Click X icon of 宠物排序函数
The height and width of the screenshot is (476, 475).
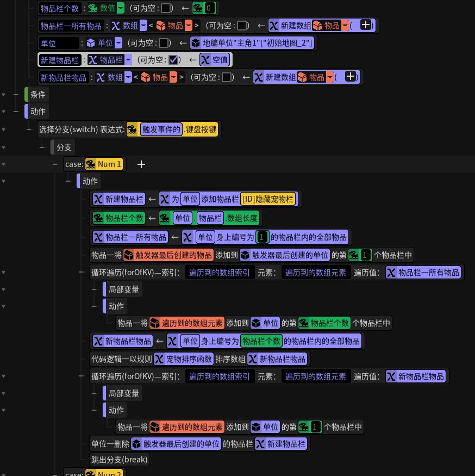[x=159, y=360]
